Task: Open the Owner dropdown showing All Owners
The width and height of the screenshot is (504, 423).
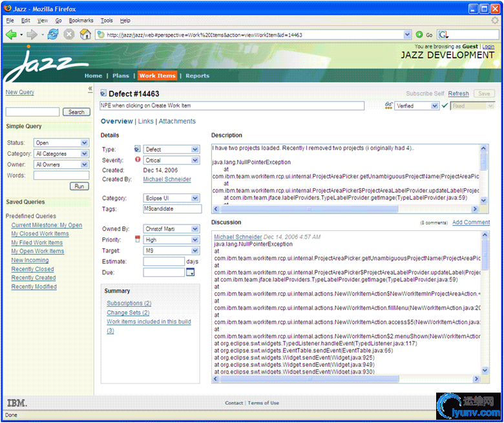Action: click(84, 164)
